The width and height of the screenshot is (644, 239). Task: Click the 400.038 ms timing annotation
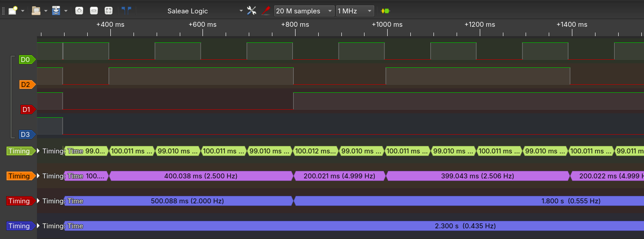pos(201,176)
